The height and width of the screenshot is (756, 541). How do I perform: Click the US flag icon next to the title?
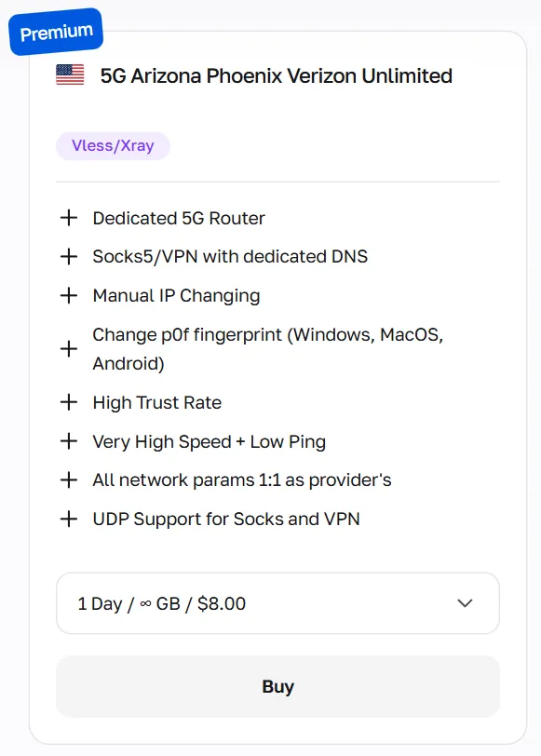[67, 75]
